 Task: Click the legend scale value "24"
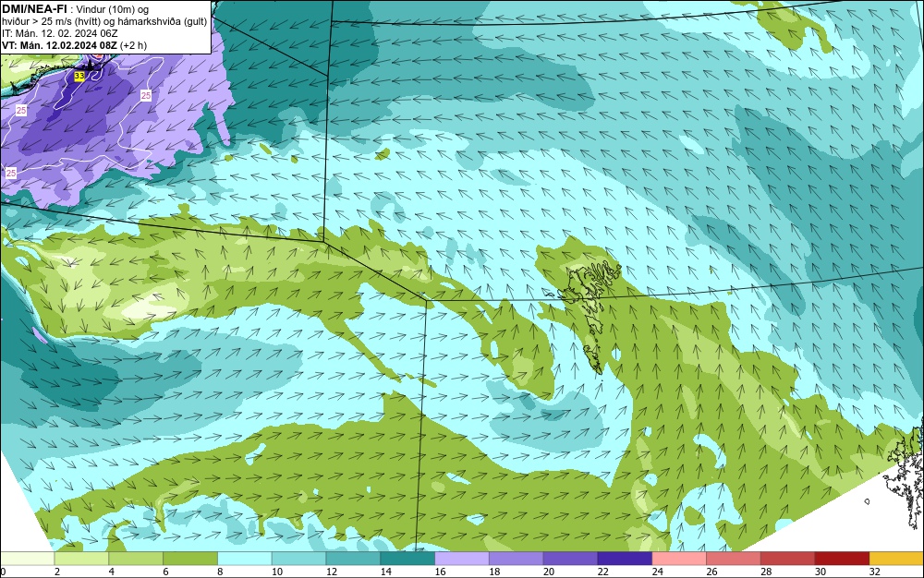click(x=657, y=572)
